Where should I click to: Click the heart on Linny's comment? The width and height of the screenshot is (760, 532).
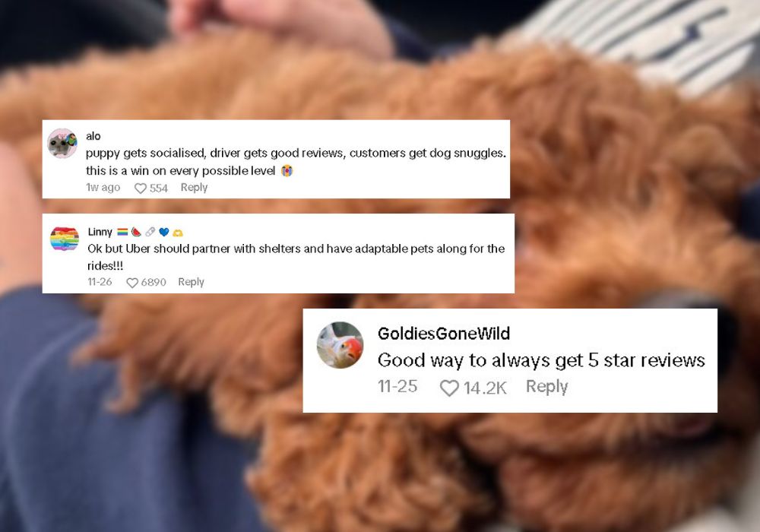(x=131, y=283)
